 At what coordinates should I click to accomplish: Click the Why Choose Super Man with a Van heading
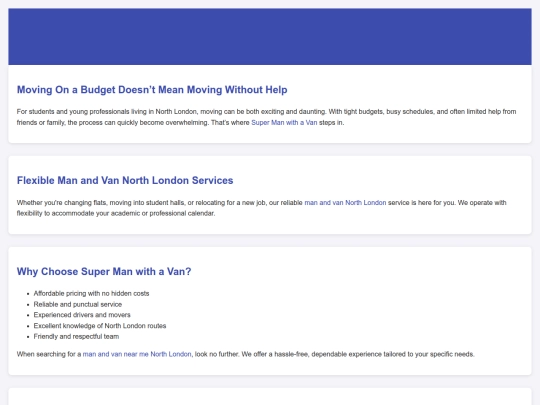pos(104,271)
